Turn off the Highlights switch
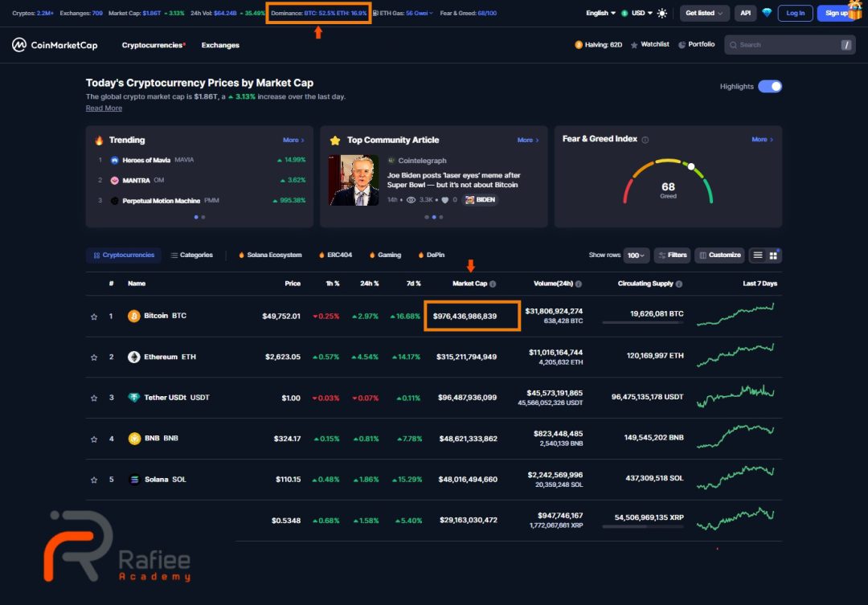The height and width of the screenshot is (605, 868). [770, 86]
